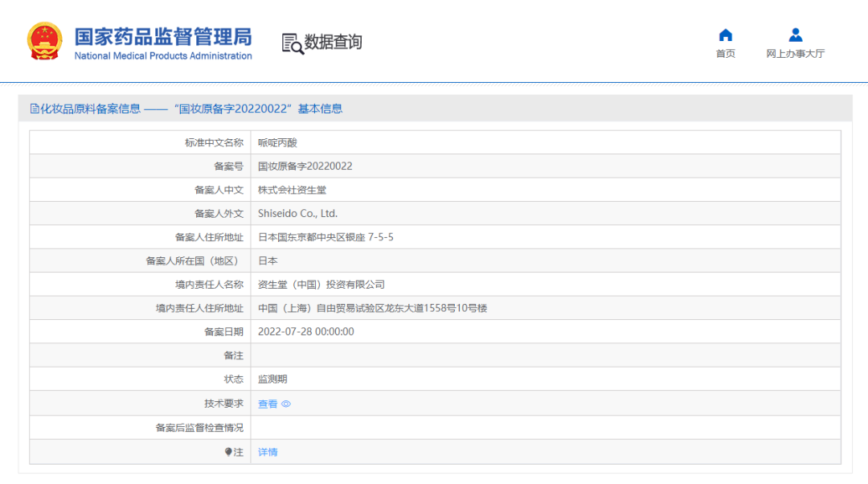Click the 化妆品原料备案信息 section heading
The image size is (868, 484).
(90, 109)
